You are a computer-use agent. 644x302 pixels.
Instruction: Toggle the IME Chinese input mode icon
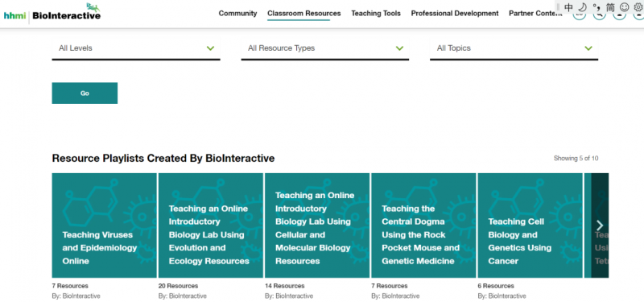click(568, 7)
